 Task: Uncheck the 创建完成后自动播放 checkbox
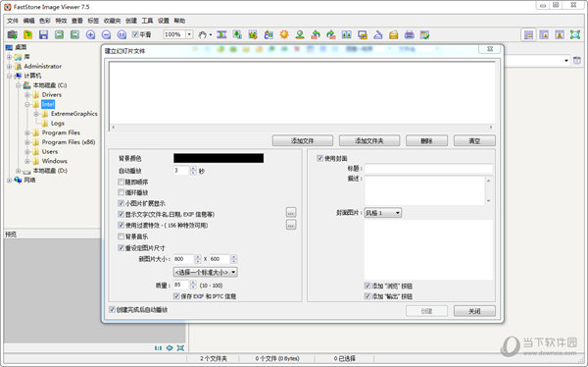pos(112,309)
